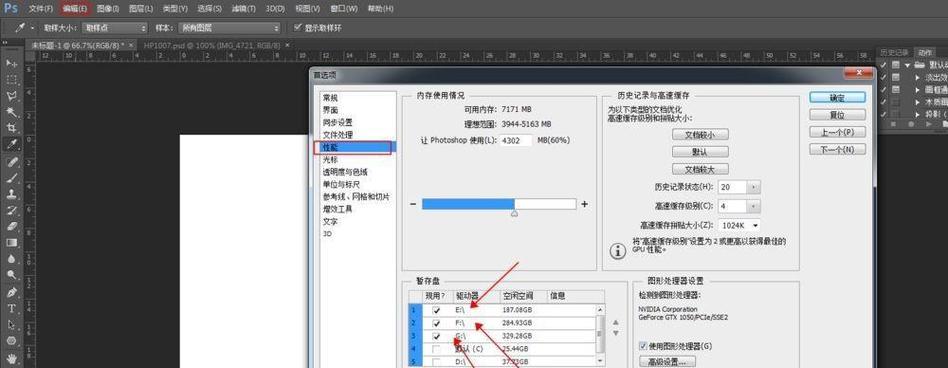The image size is (948, 368).
Task: Open the 取样大小 dropdown
Action: click(x=115, y=28)
